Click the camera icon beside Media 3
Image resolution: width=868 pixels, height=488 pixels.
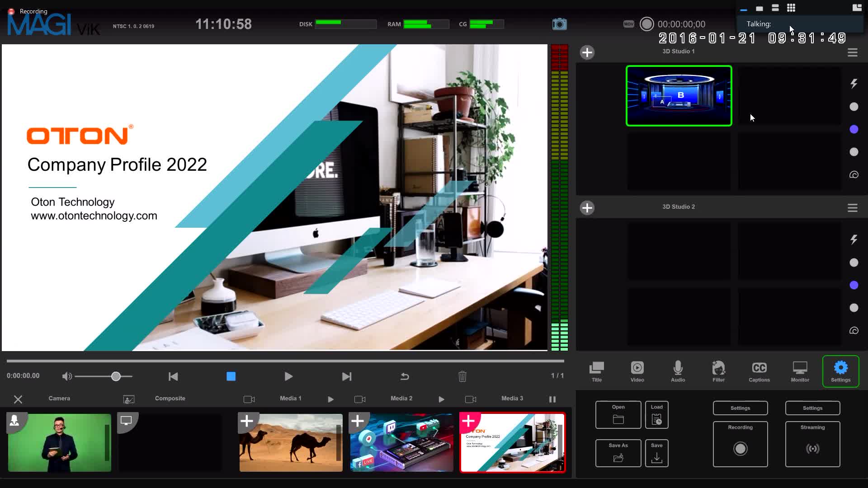click(471, 399)
